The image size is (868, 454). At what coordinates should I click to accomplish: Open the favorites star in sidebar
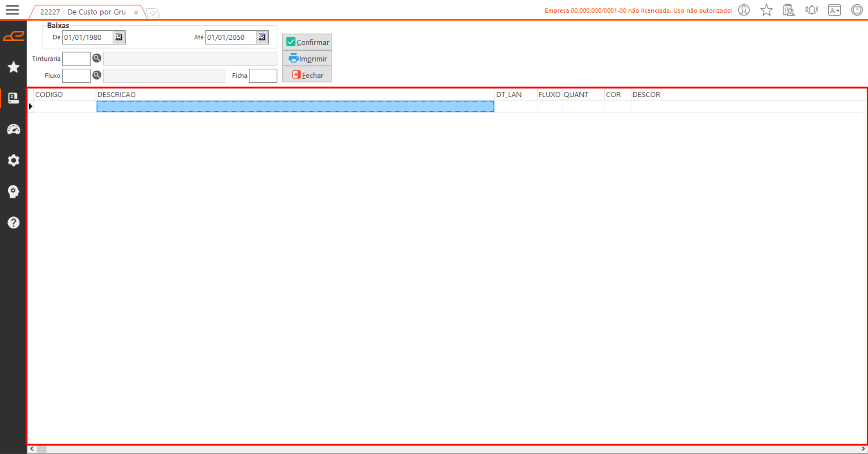click(14, 67)
